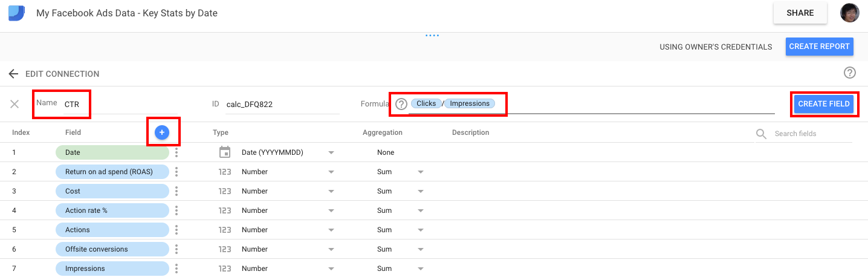Select the Actions field chip
The width and height of the screenshot is (868, 277).
click(112, 230)
